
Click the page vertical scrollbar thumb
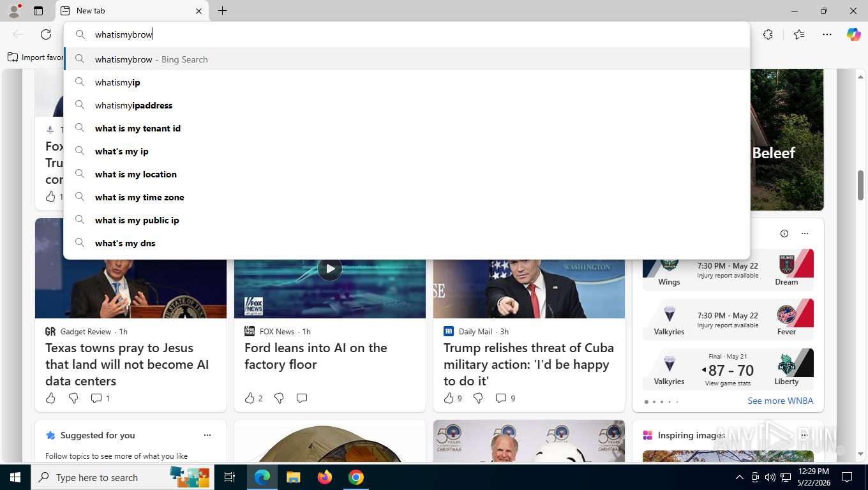860,186
